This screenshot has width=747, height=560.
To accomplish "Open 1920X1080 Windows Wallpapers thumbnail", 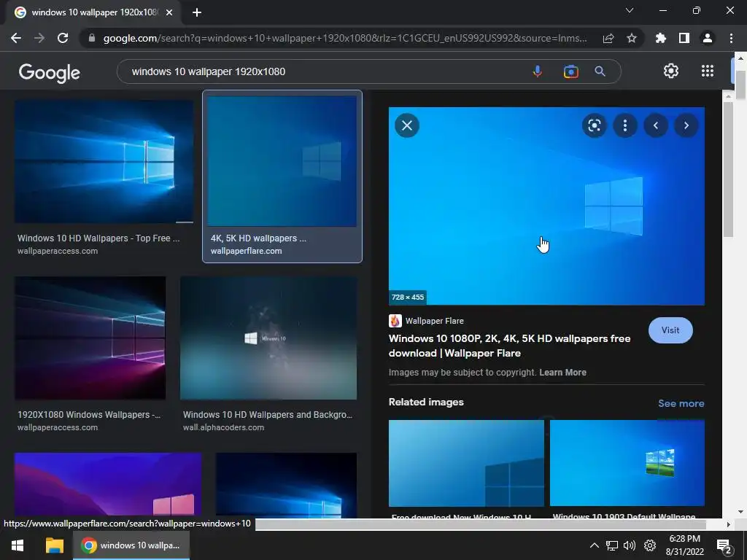I will (90, 338).
